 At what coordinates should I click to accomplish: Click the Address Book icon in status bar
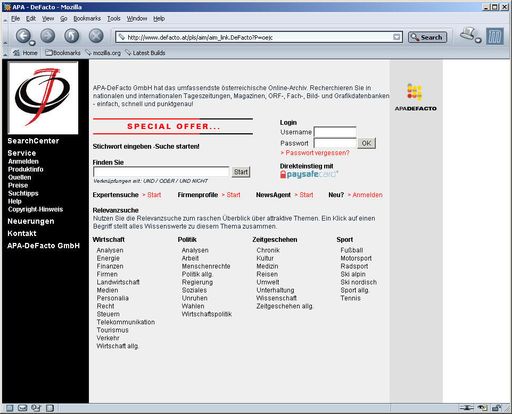pyautogui.click(x=50, y=408)
